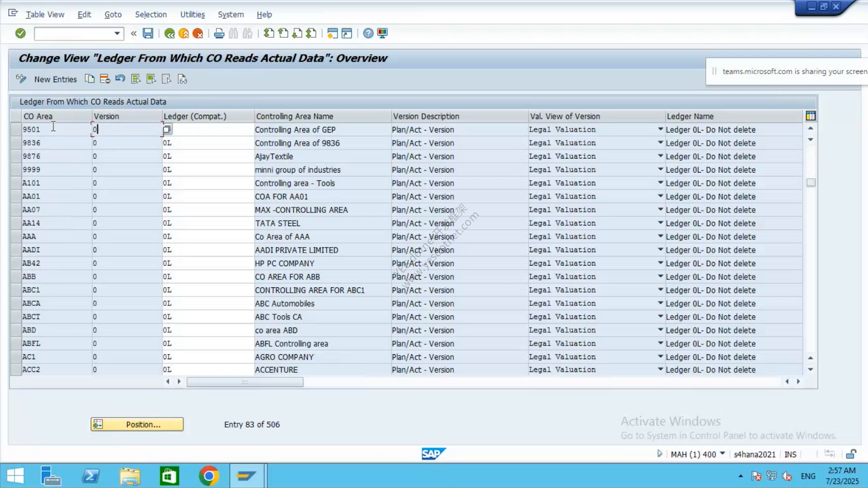Click the horizontal scrollbar thumb under the table
This screenshot has height=488, width=868.
click(x=245, y=382)
